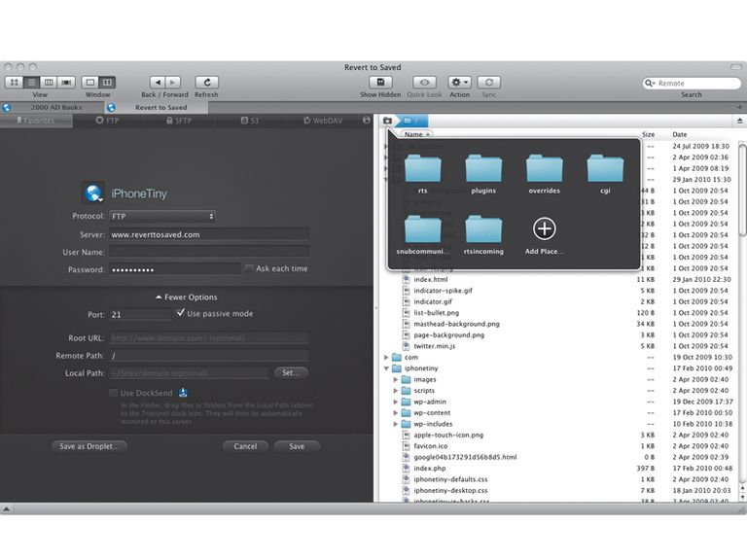
Task: Click the Save as Droplet button
Action: [89, 446]
